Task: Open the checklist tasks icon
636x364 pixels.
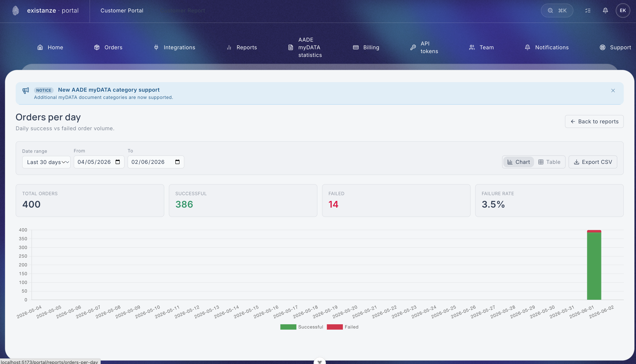Action: tap(588, 11)
